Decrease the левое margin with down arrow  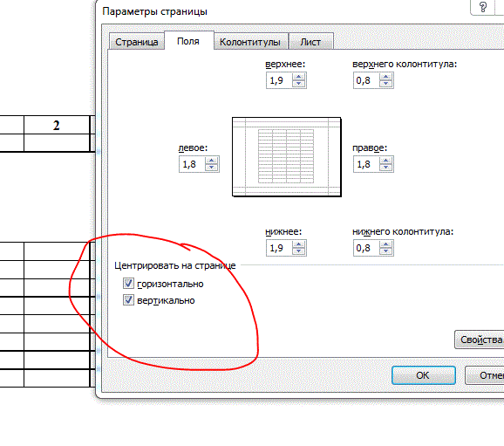click(x=212, y=168)
